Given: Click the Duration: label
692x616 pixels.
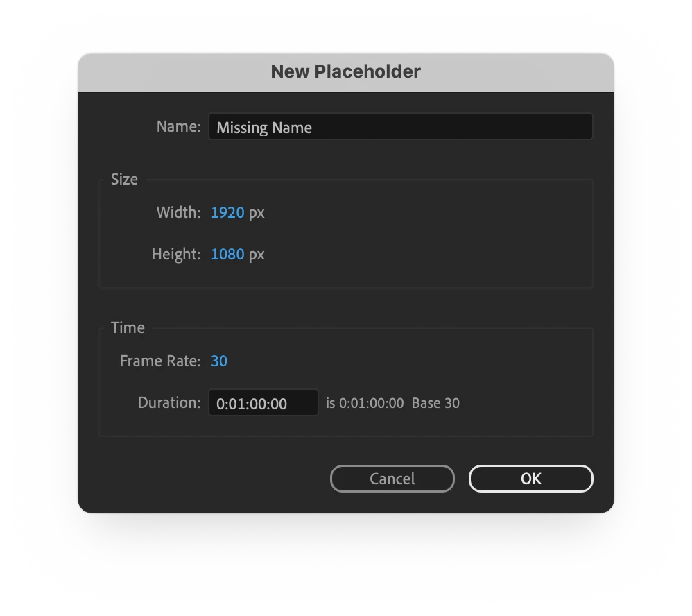Looking at the screenshot, I should click(169, 403).
